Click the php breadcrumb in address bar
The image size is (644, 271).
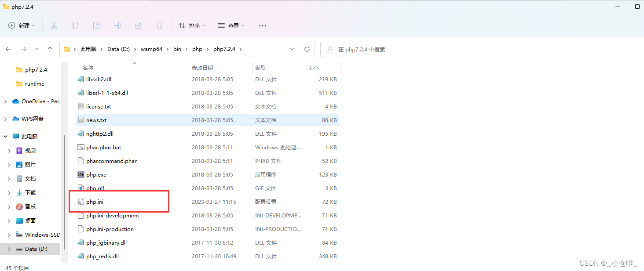point(197,49)
